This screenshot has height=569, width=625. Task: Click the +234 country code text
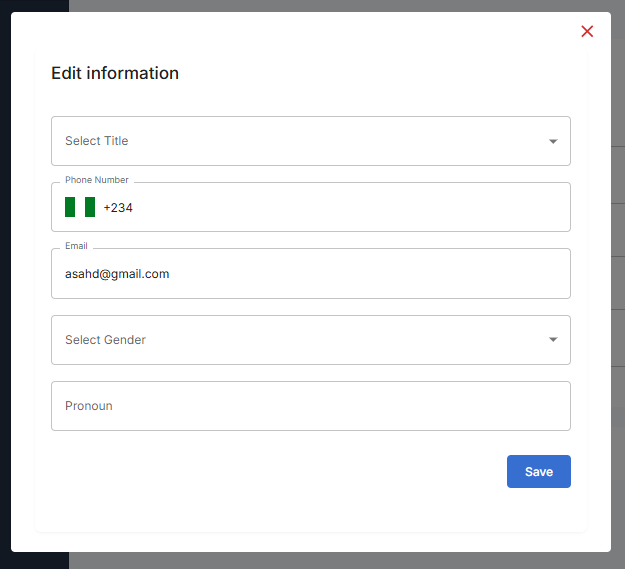(118, 208)
